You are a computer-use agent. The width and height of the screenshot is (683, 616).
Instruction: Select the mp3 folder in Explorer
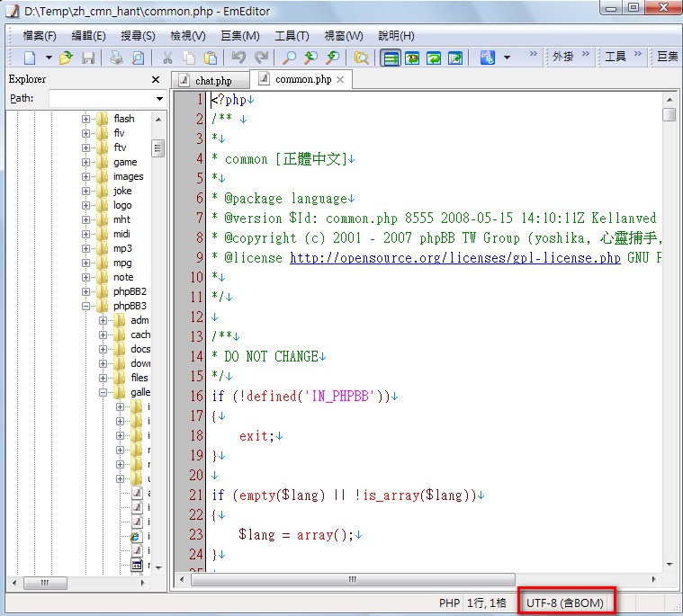point(122,248)
